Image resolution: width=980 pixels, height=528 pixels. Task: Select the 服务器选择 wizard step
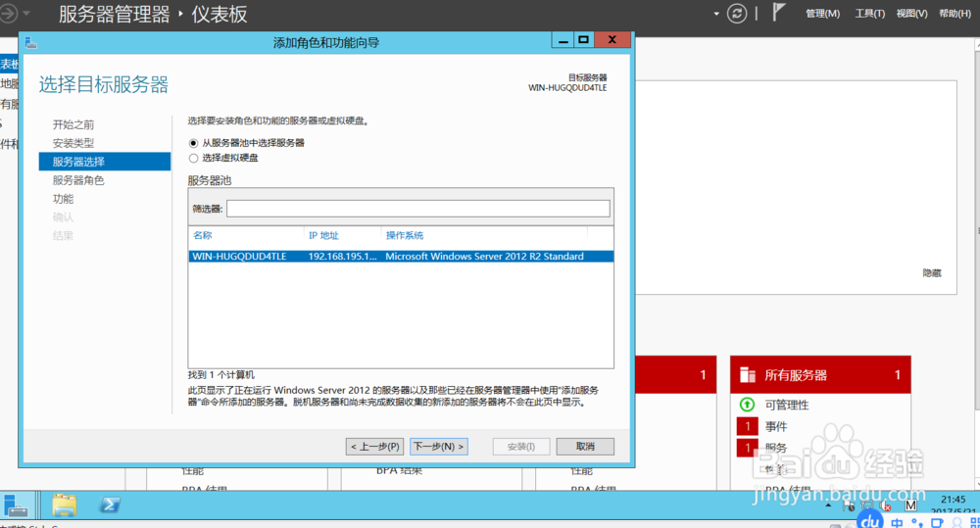[x=105, y=162]
